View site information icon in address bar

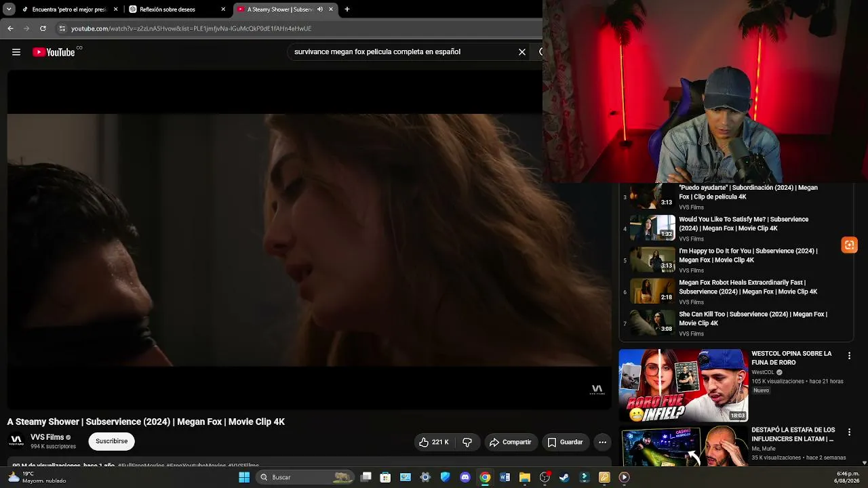tap(62, 28)
